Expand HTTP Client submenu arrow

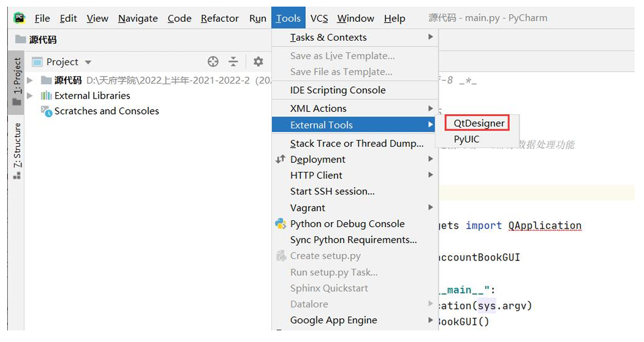(431, 175)
